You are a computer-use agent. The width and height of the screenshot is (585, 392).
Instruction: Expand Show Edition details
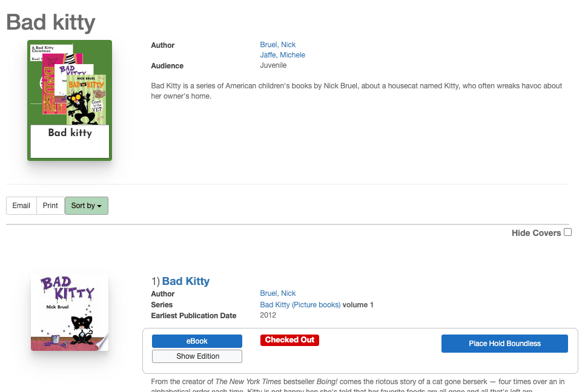click(x=197, y=356)
